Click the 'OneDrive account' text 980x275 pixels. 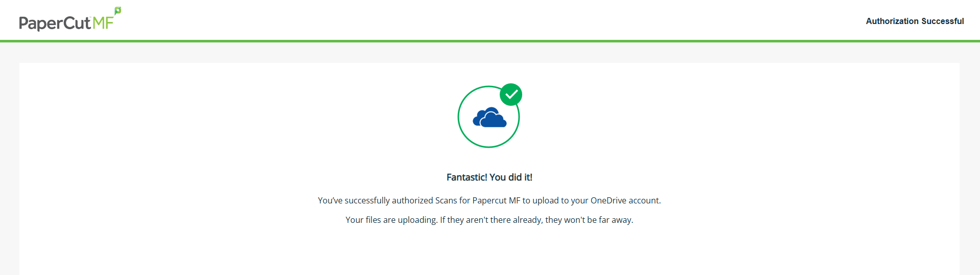(625, 200)
